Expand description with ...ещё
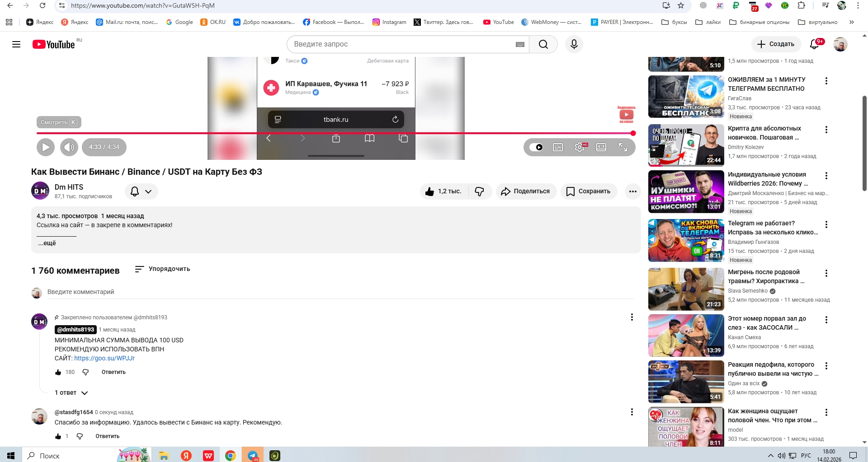 coord(47,243)
